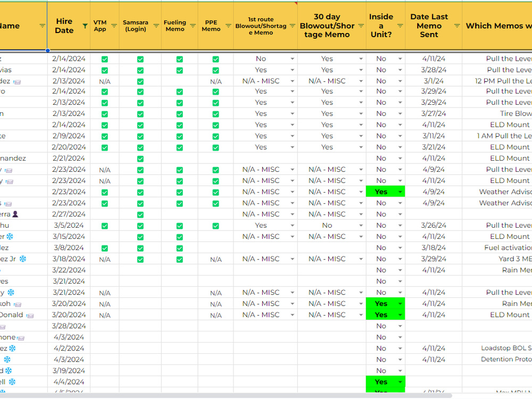Click the snowflake icon in the 4/3/2024 row without an envelope
532x399 pixels.
(7, 359)
